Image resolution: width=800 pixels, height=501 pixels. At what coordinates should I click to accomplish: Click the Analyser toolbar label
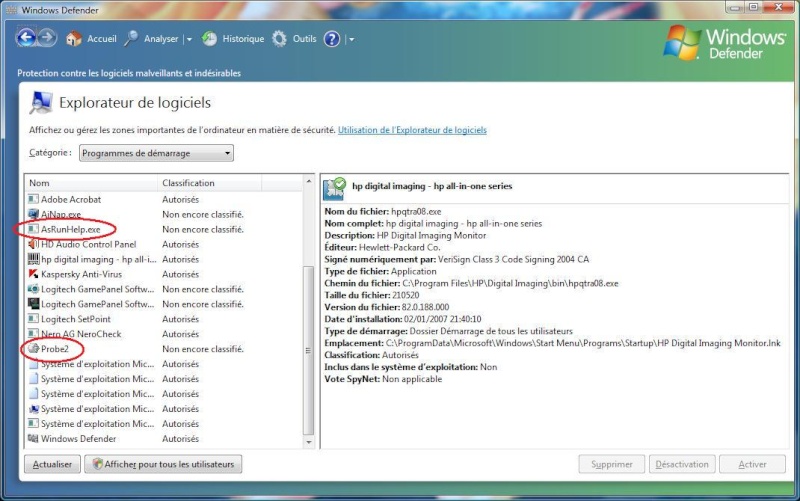tap(161, 39)
